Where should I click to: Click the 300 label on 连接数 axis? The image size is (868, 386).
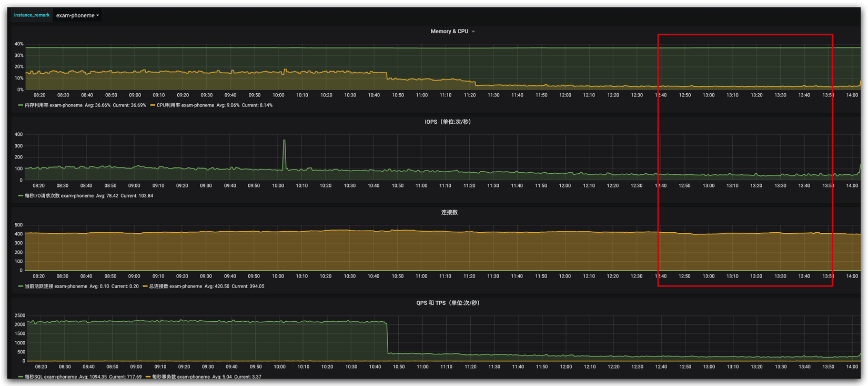pyautogui.click(x=18, y=243)
